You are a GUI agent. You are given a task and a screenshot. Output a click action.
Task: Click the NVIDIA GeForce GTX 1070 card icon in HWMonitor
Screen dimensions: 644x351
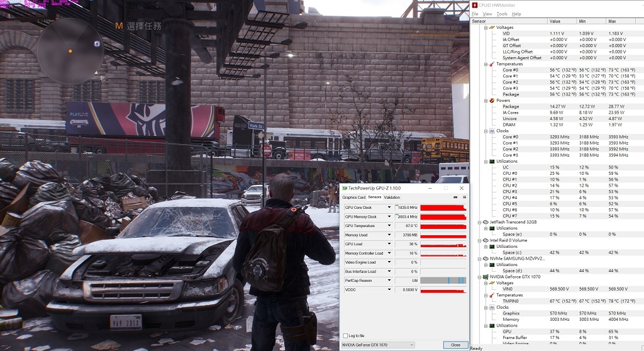pyautogui.click(x=486, y=277)
